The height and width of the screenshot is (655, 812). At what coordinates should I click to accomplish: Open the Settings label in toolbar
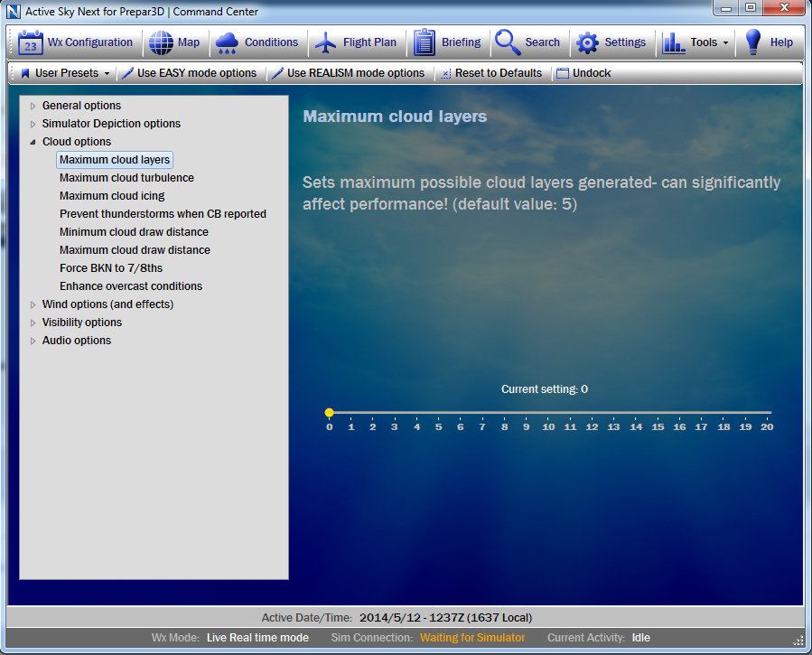pos(625,42)
